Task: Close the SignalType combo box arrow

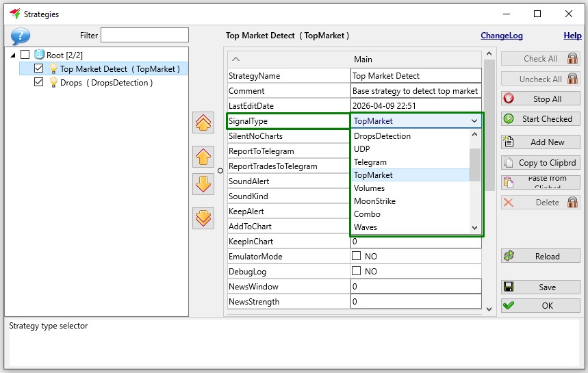Action: point(474,121)
